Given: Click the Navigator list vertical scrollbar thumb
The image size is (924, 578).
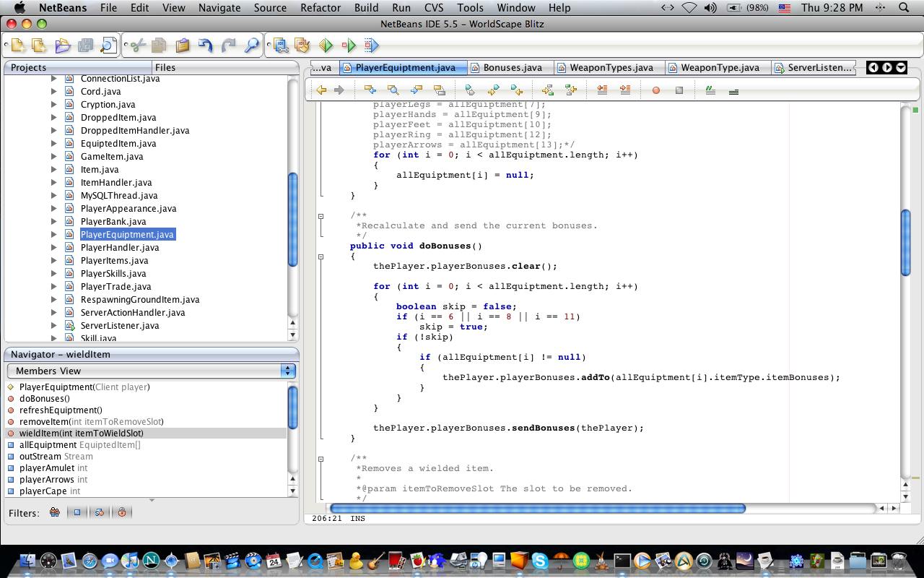Looking at the screenshot, I should click(x=293, y=407).
